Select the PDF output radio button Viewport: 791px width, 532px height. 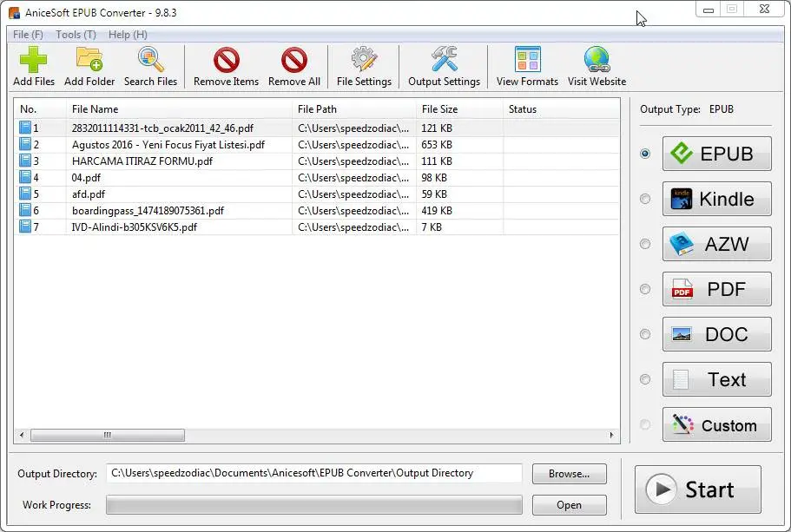(x=645, y=289)
